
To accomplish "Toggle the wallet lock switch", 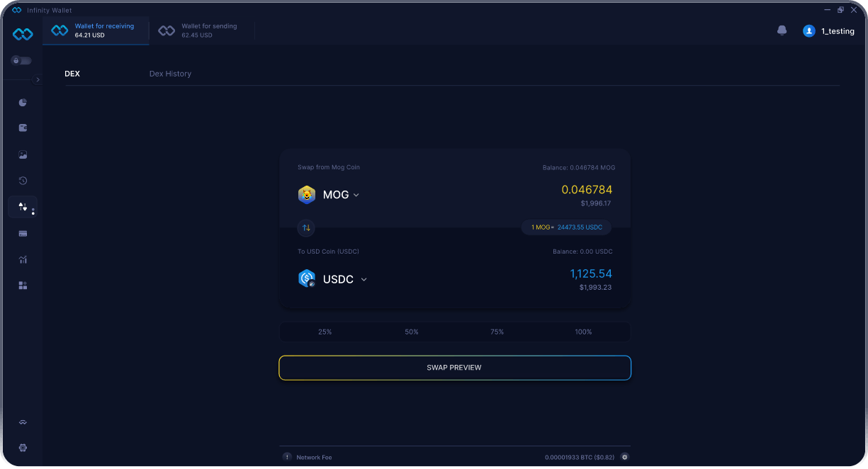I will click(x=21, y=61).
